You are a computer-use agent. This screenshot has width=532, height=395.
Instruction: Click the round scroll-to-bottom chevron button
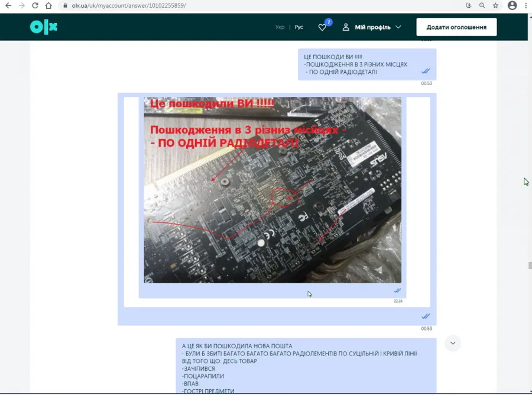point(453,343)
